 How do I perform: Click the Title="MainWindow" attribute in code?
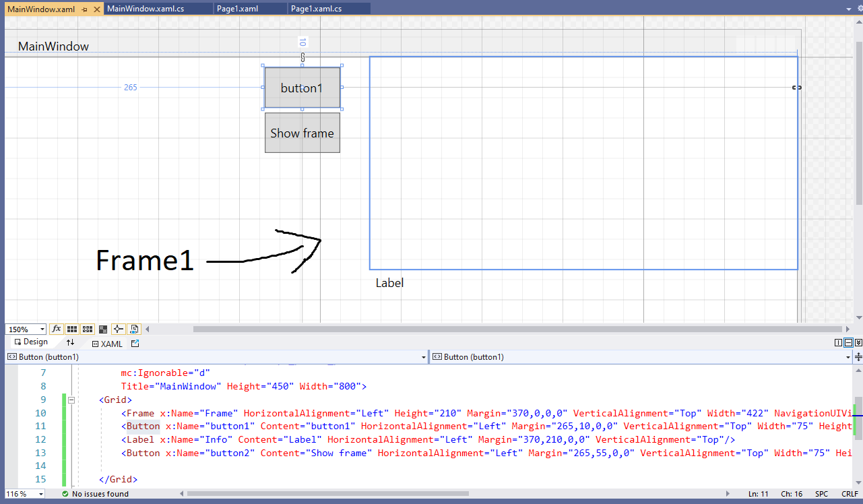click(x=171, y=386)
